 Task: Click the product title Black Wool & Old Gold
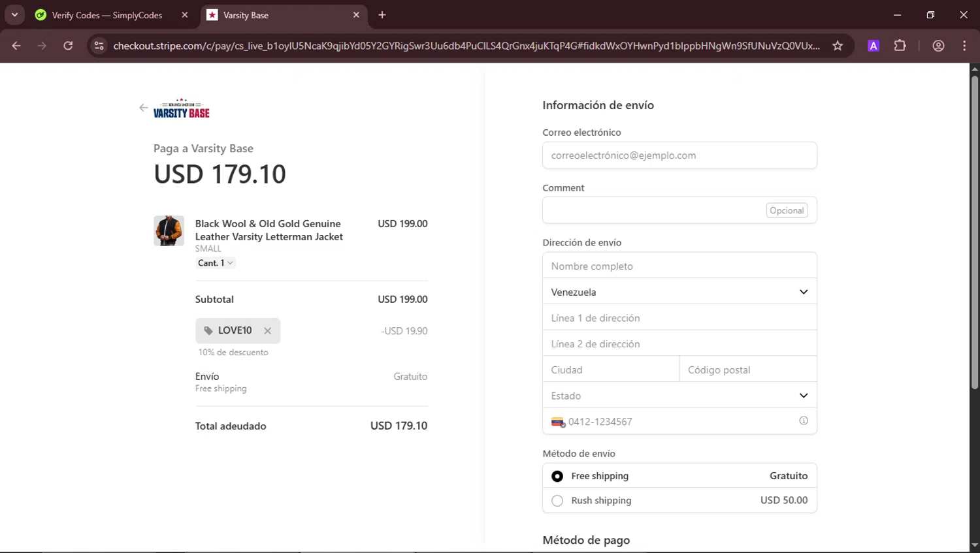pyautogui.click(x=269, y=230)
